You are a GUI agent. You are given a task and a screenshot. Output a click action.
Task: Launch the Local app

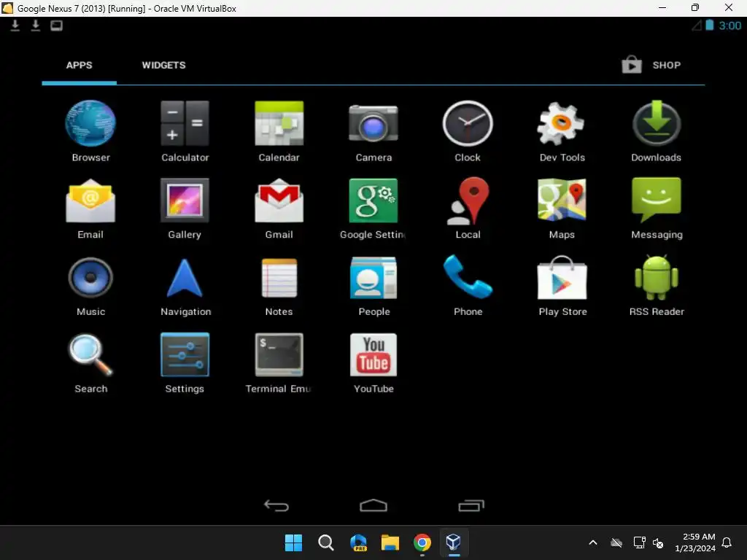click(x=468, y=209)
